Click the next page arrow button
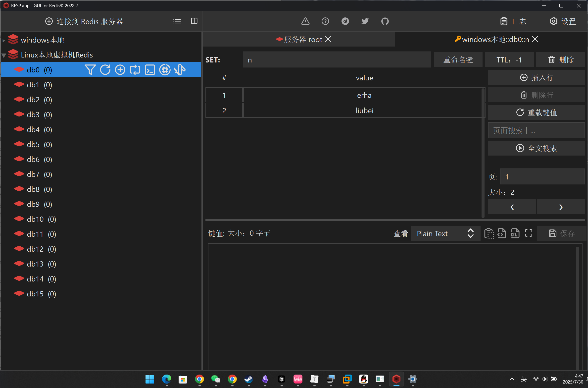The image size is (588, 388). tap(561, 207)
